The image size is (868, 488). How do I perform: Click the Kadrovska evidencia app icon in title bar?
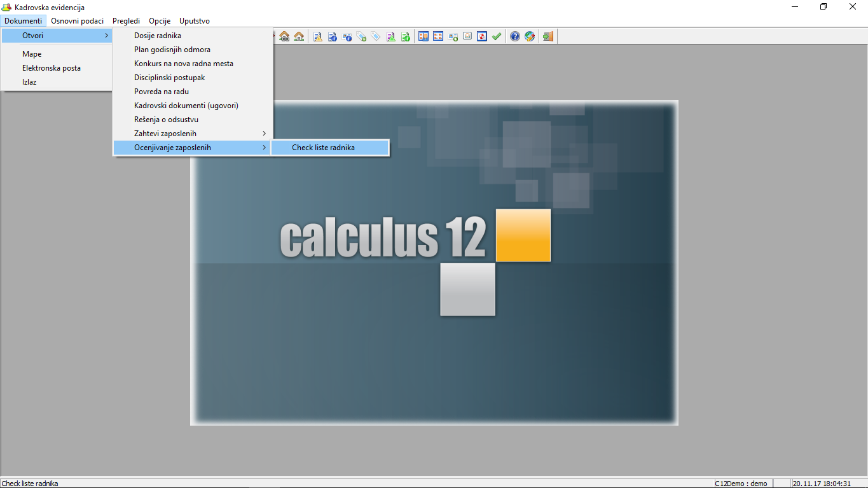(6, 7)
